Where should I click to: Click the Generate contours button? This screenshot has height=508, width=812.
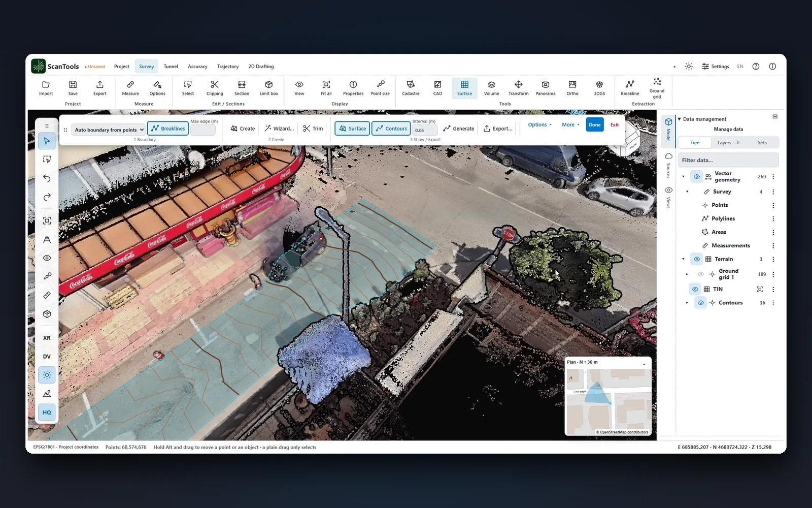point(459,129)
